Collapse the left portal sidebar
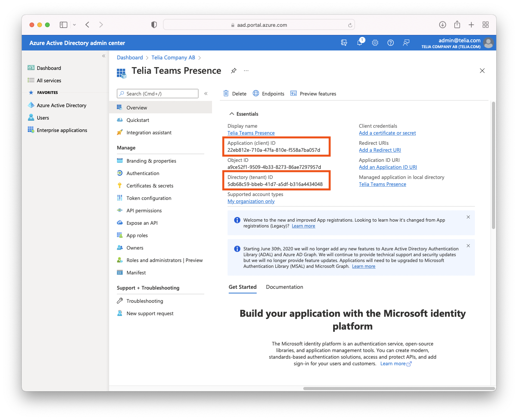The height and width of the screenshot is (420, 518). pos(104,56)
